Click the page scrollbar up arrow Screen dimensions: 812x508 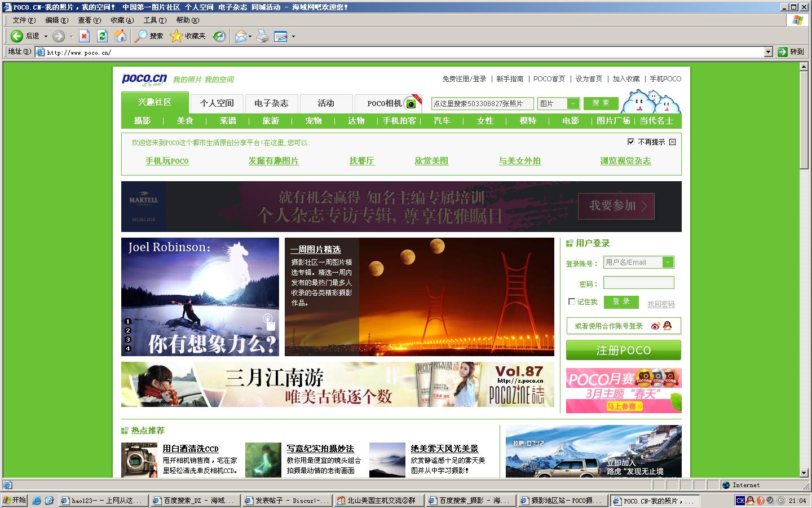click(804, 67)
